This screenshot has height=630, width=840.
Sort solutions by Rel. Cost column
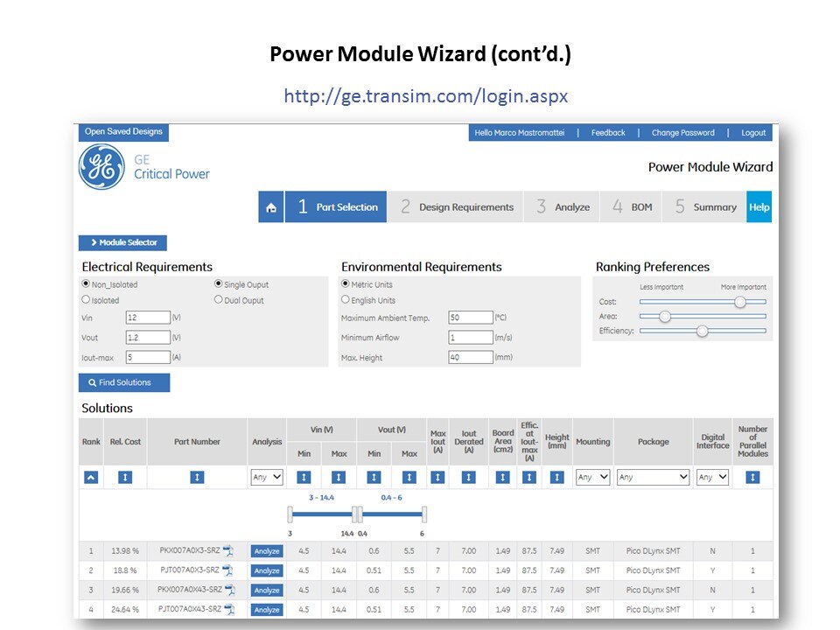tap(125, 477)
